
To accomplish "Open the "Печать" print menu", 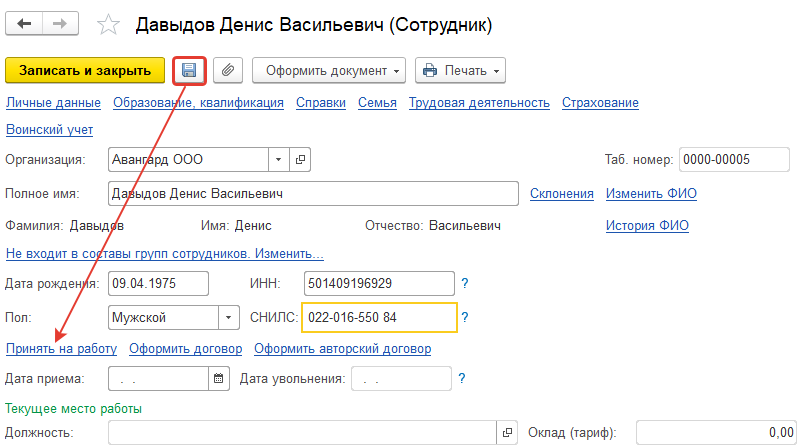I will pos(460,71).
